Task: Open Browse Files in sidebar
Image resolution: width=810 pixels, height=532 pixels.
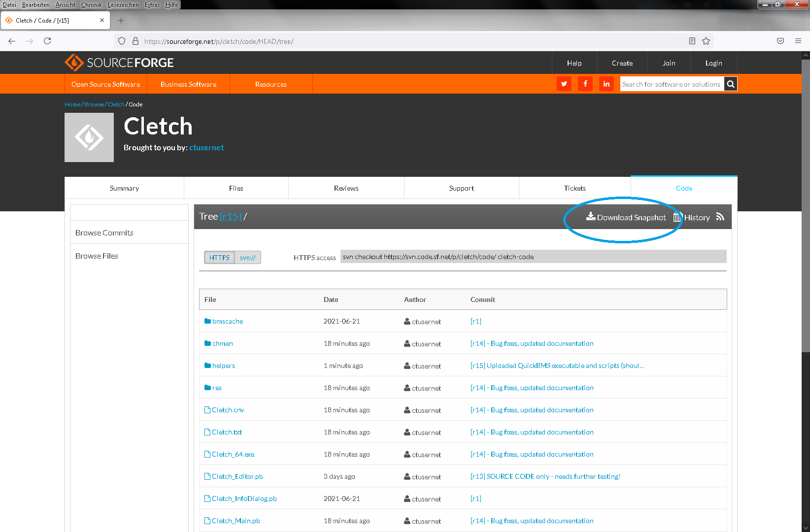Action: pos(97,256)
